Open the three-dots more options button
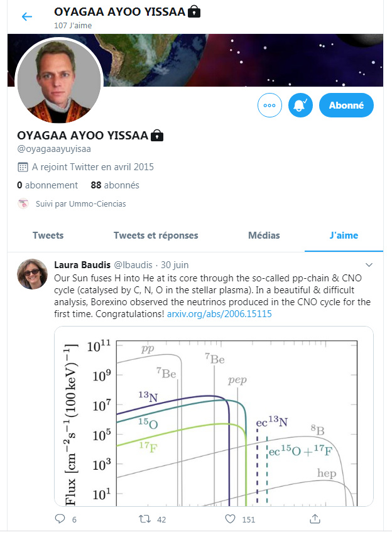Image resolution: width=392 pixels, height=552 pixels. coord(270,106)
